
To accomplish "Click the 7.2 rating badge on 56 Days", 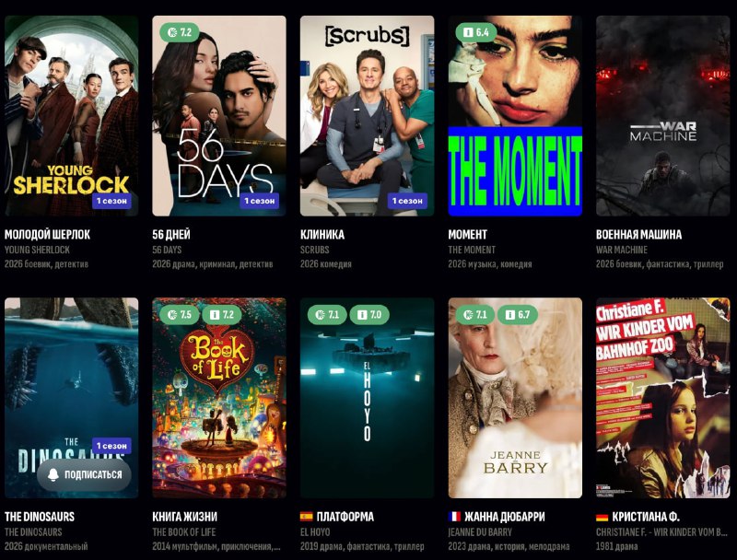I will click(x=180, y=32).
